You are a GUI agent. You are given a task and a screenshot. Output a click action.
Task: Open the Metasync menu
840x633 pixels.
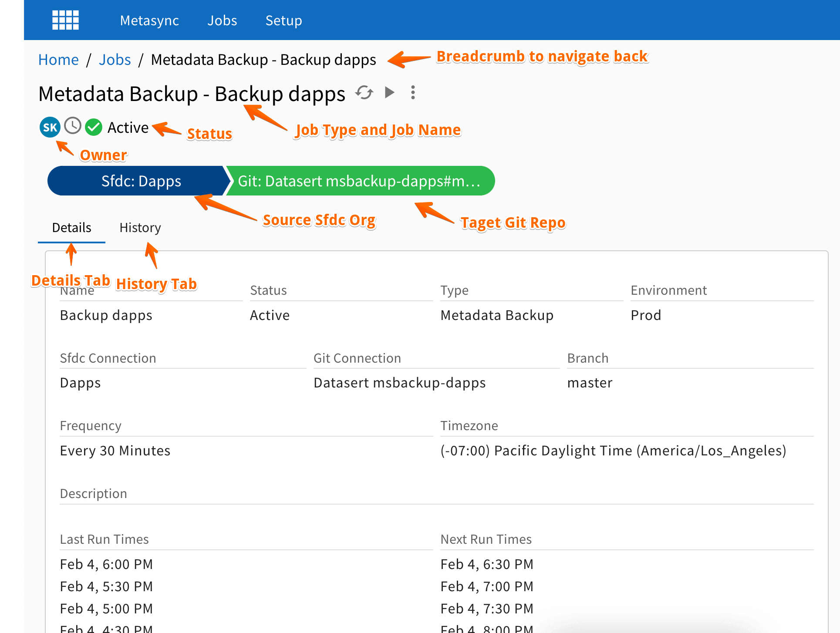pos(149,20)
